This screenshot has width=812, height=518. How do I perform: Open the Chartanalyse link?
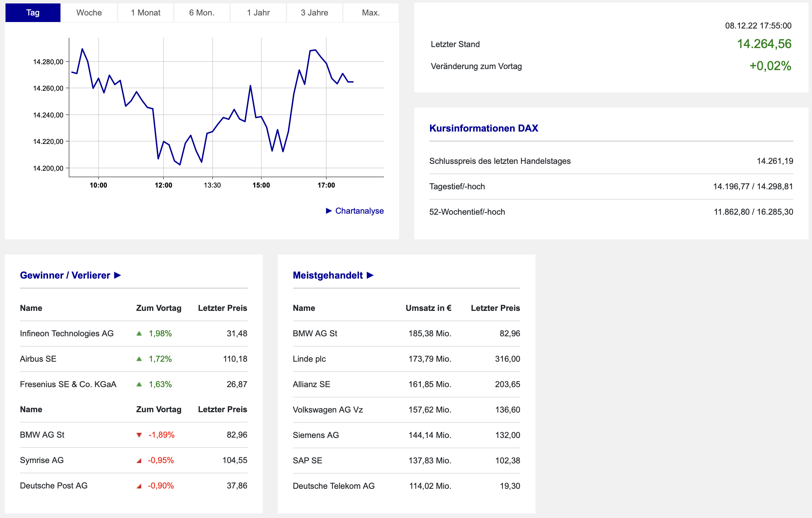coord(359,211)
